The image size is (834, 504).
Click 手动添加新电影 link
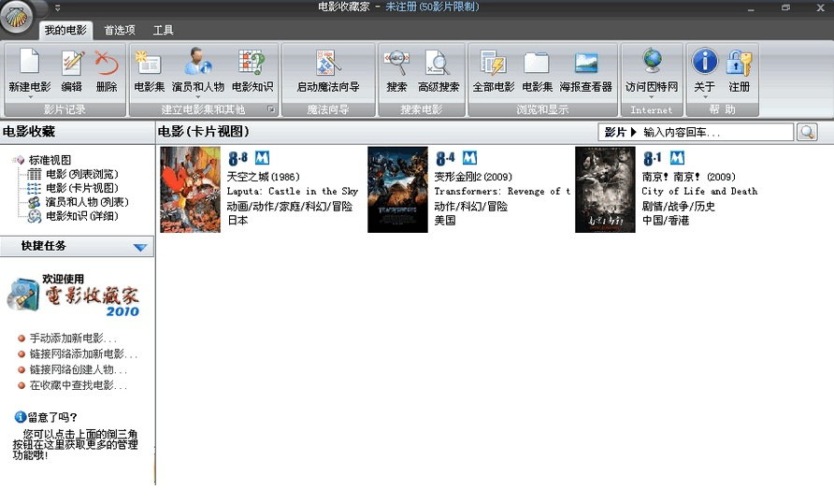click(x=73, y=338)
